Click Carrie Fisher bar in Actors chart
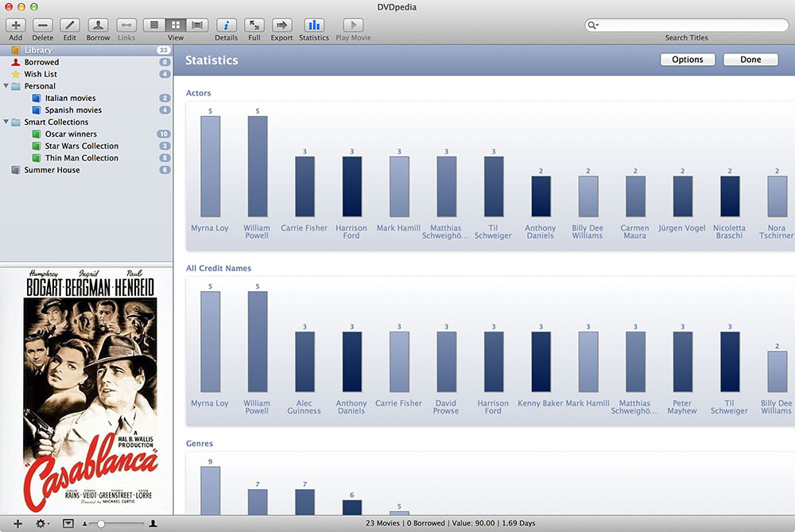 click(x=304, y=187)
